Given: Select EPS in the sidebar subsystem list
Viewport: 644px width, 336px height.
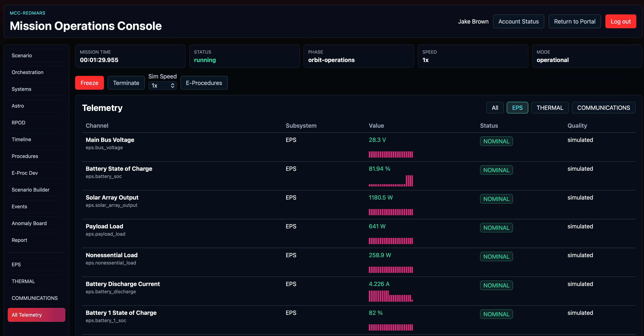Looking at the screenshot, I should [x=36, y=264].
